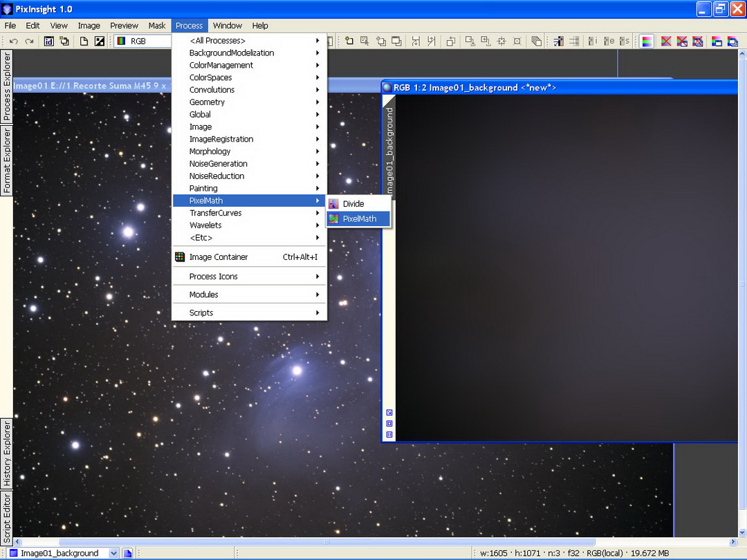Screen dimensions: 747x560
Task: Click the black-and-white invert toolbar icon
Action: 100,41
